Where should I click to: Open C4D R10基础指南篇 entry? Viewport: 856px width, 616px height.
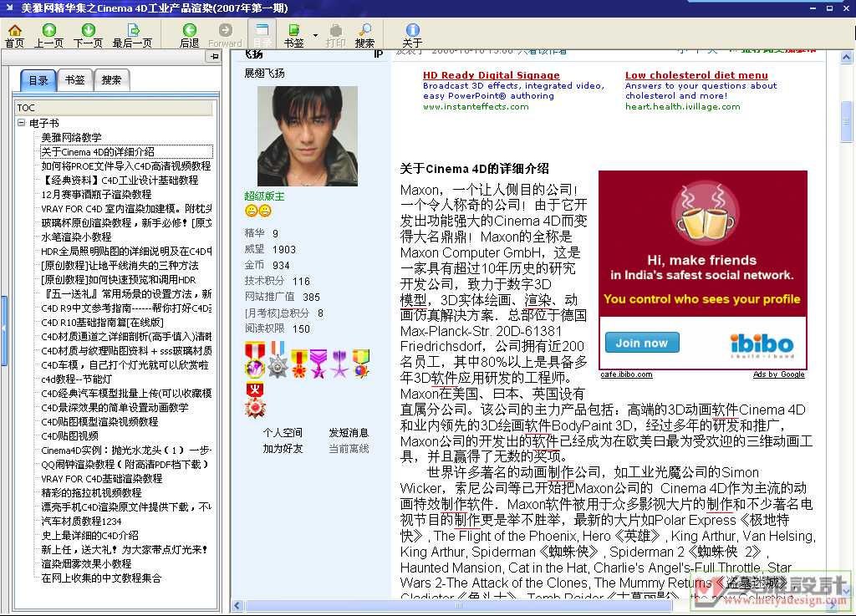click(x=103, y=323)
